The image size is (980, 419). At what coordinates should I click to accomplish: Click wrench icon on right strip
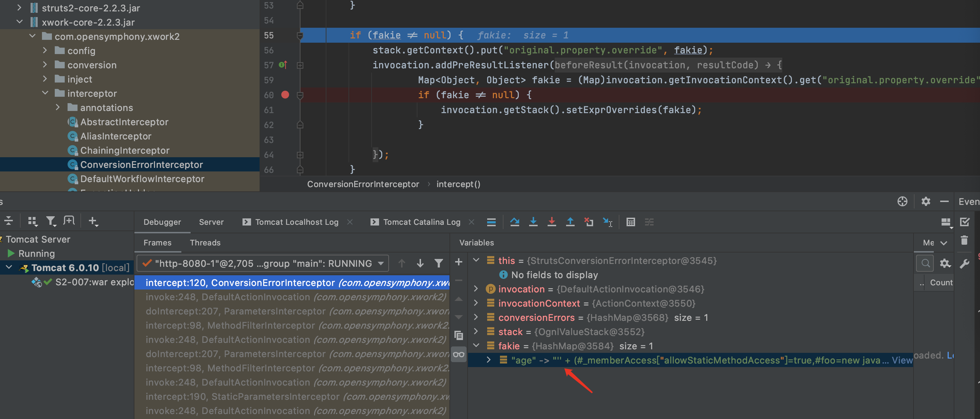(x=964, y=264)
